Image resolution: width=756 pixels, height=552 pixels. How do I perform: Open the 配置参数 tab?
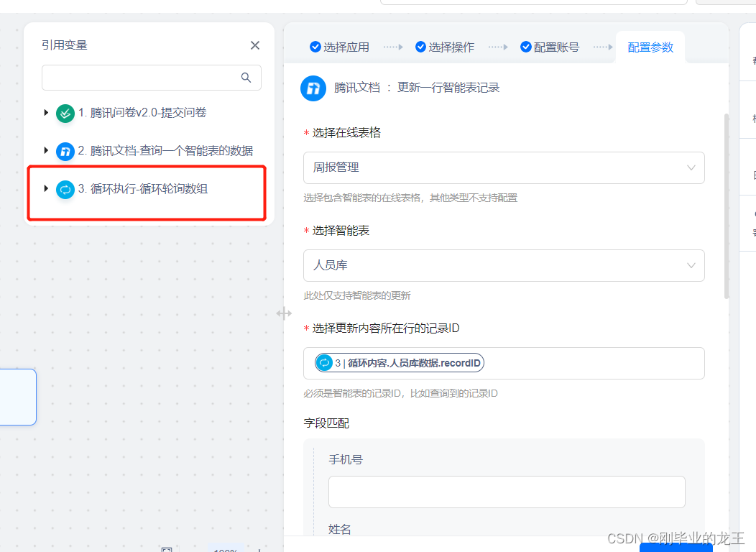tap(650, 47)
